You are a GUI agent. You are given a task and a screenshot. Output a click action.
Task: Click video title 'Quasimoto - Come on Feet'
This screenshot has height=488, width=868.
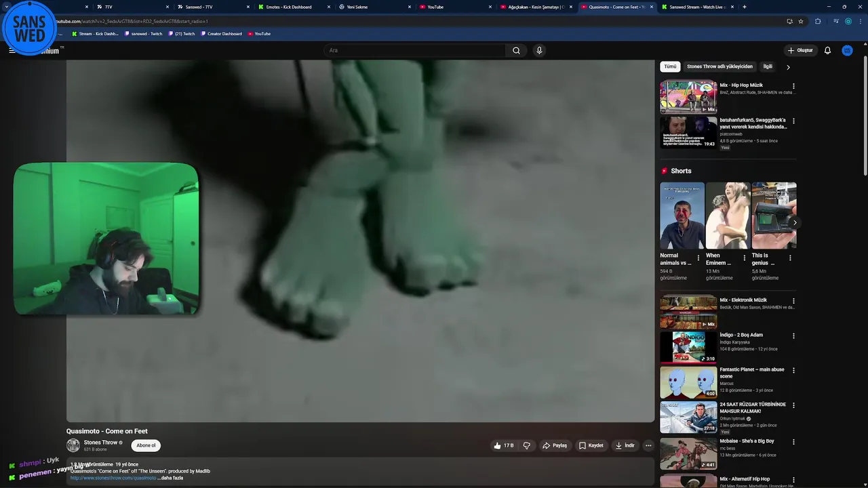(x=106, y=431)
